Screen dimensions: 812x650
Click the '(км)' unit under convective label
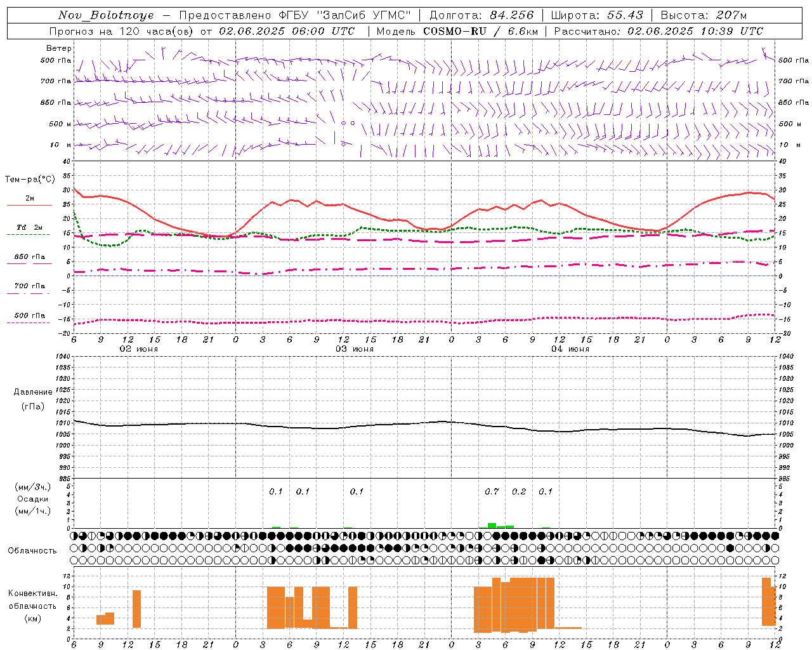[33, 618]
